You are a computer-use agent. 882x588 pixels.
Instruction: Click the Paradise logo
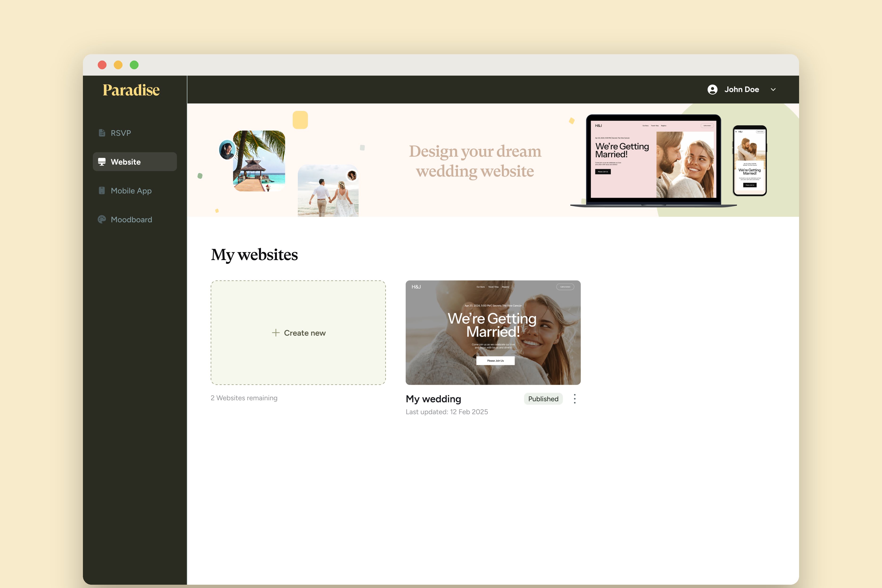(131, 90)
